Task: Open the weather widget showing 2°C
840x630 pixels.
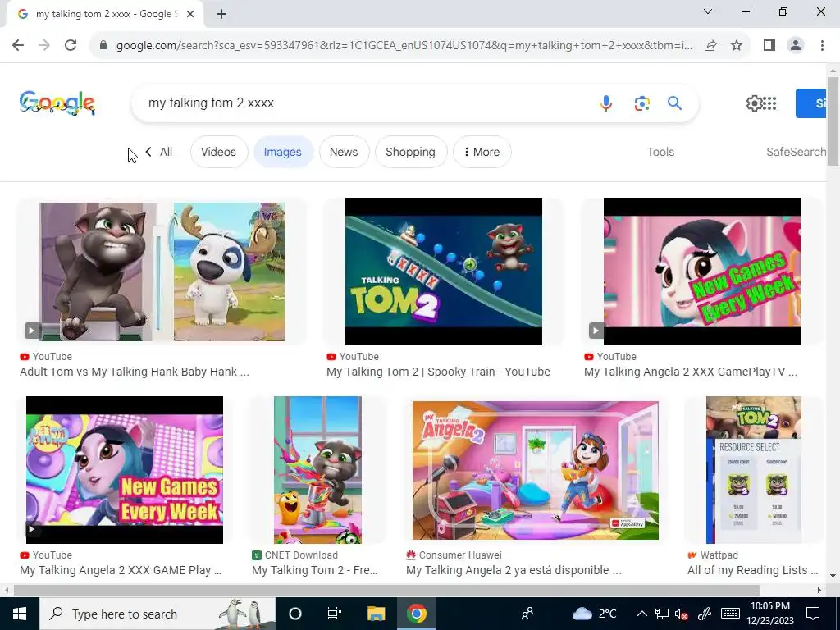Action: coord(594,614)
